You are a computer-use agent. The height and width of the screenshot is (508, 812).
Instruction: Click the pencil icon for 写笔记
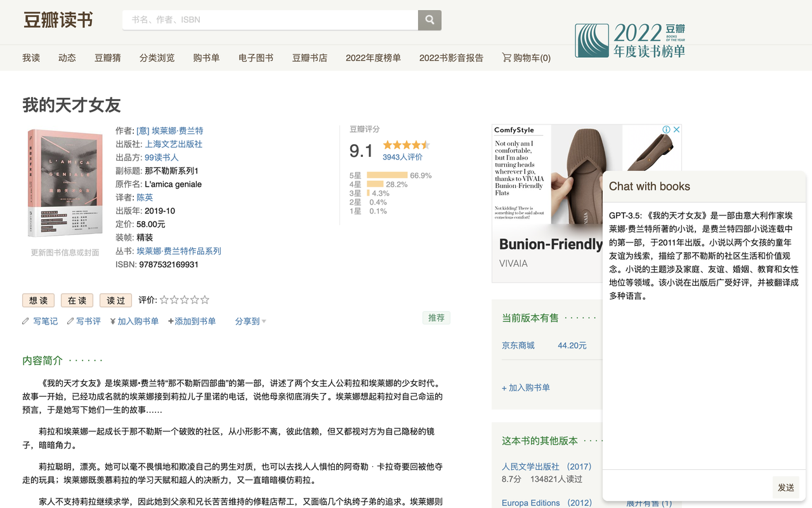point(26,321)
